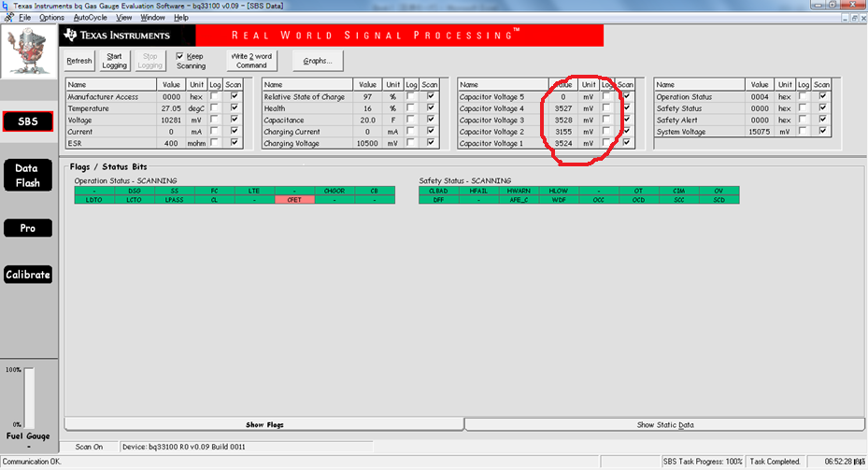Click the CFET flag cell
The image size is (868, 470).
294,200
